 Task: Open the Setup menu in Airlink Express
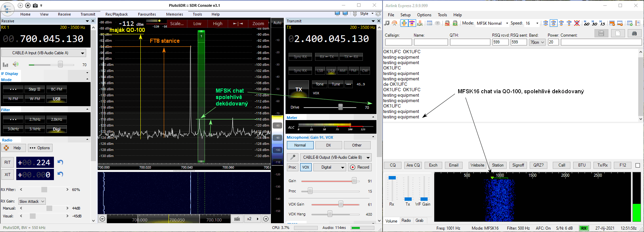tap(405, 15)
